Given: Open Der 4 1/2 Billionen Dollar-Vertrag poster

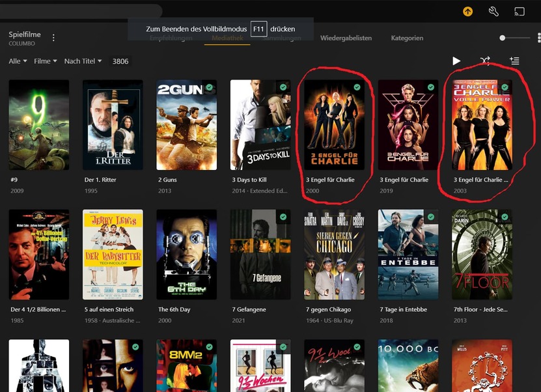Looking at the screenshot, I should [38, 255].
